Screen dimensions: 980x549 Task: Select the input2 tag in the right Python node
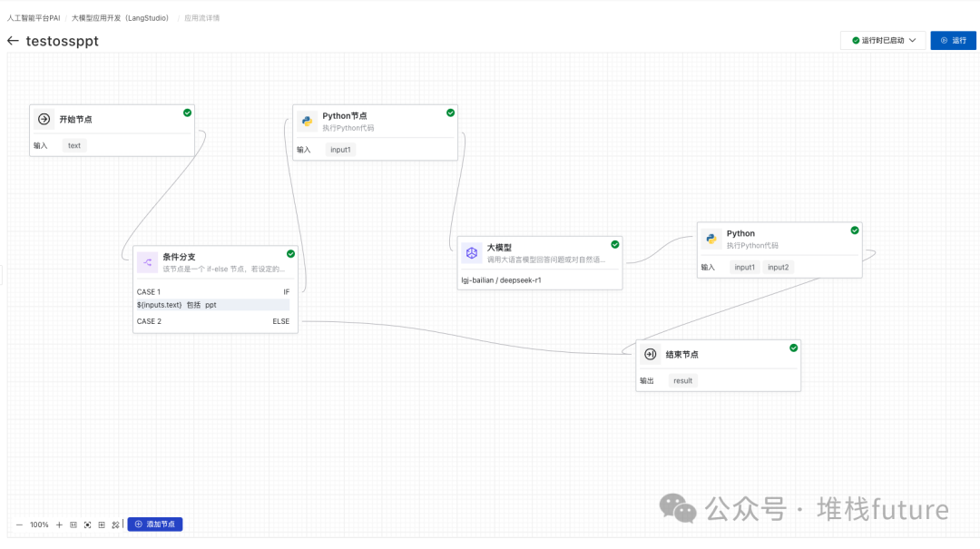pyautogui.click(x=779, y=267)
